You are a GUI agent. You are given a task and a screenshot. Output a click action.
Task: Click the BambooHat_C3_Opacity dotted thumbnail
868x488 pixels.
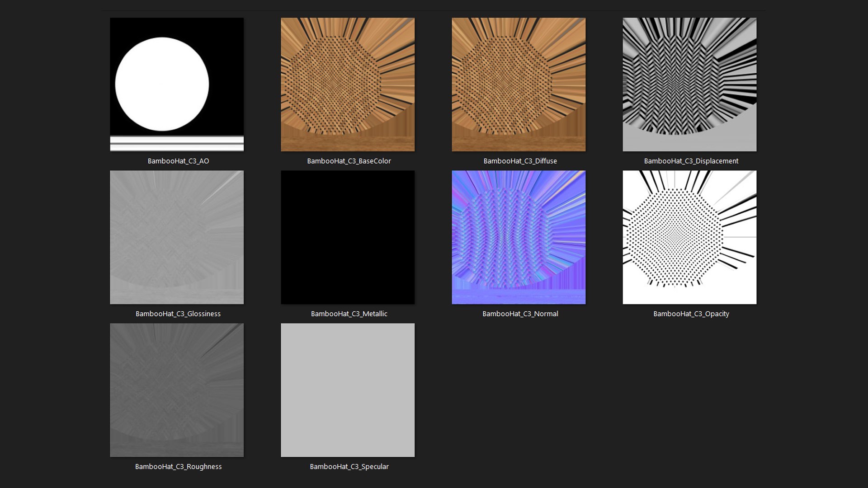pos(689,237)
